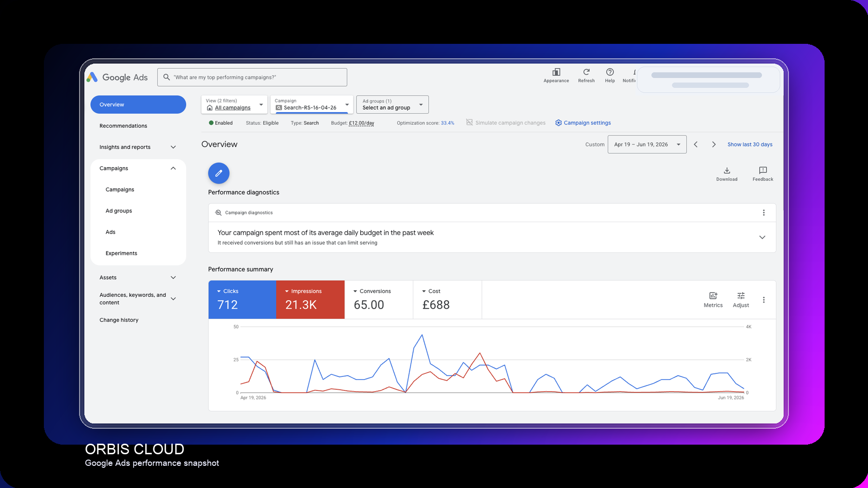This screenshot has height=488, width=868.
Task: Click the Apr 19, 2026 axis label
Action: point(253,397)
